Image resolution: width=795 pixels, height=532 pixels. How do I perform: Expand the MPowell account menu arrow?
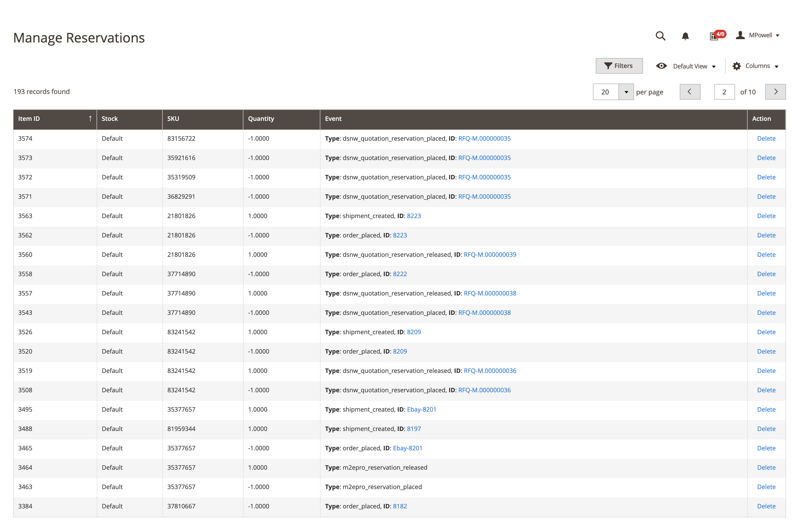(x=777, y=36)
